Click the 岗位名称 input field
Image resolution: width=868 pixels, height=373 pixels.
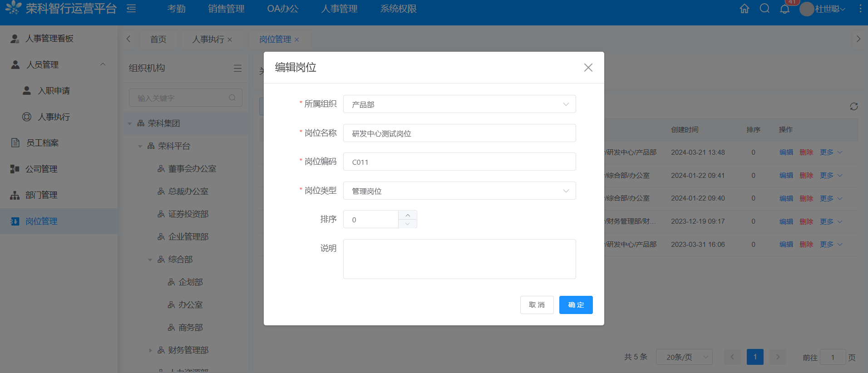point(459,133)
